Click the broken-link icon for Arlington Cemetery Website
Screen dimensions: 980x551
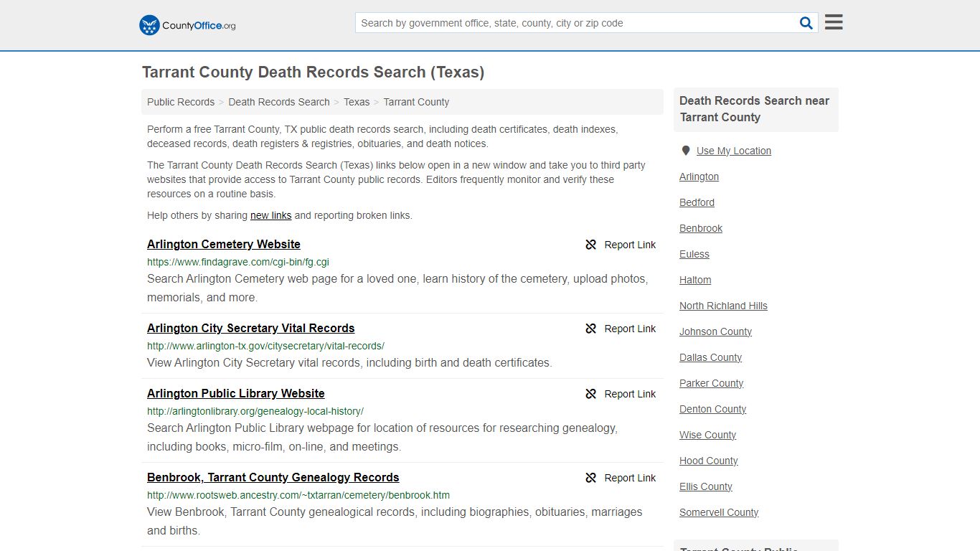point(591,245)
